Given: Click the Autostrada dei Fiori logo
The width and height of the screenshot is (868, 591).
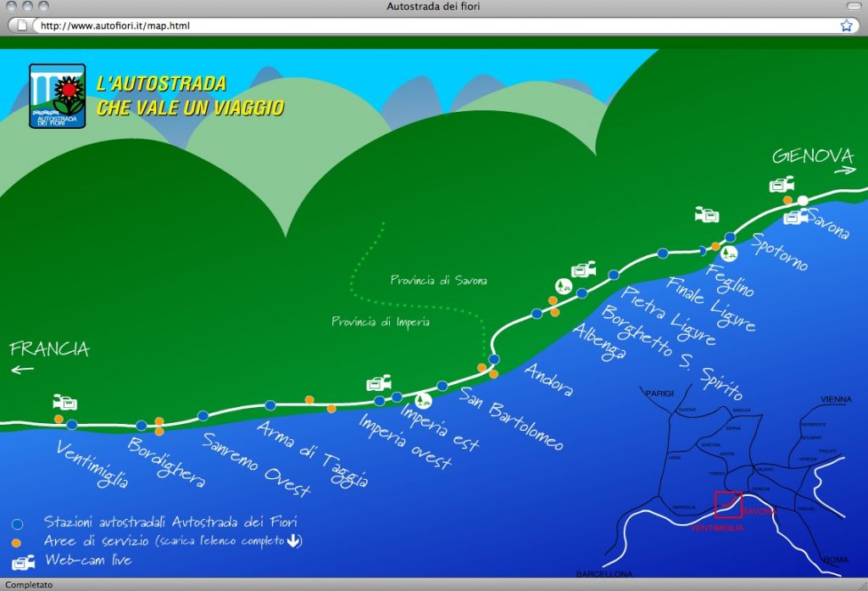Looking at the screenshot, I should [58, 96].
